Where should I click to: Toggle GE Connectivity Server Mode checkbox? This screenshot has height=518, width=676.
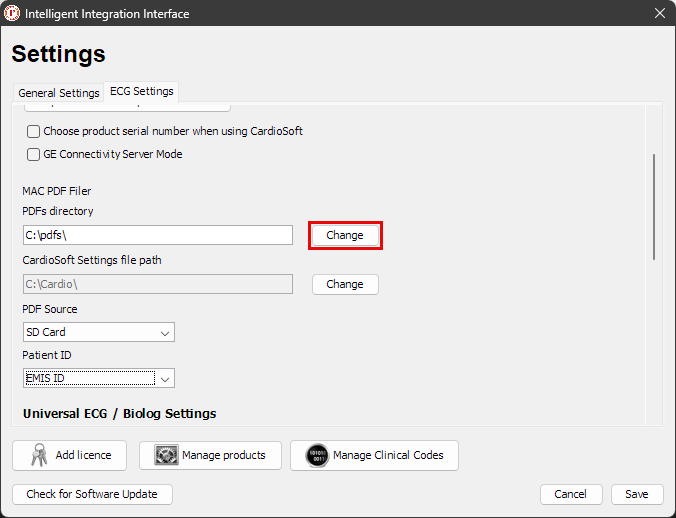(x=33, y=154)
